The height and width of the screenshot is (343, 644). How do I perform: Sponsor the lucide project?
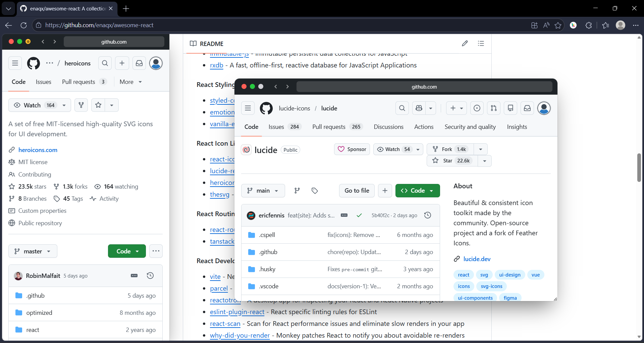tap(352, 149)
